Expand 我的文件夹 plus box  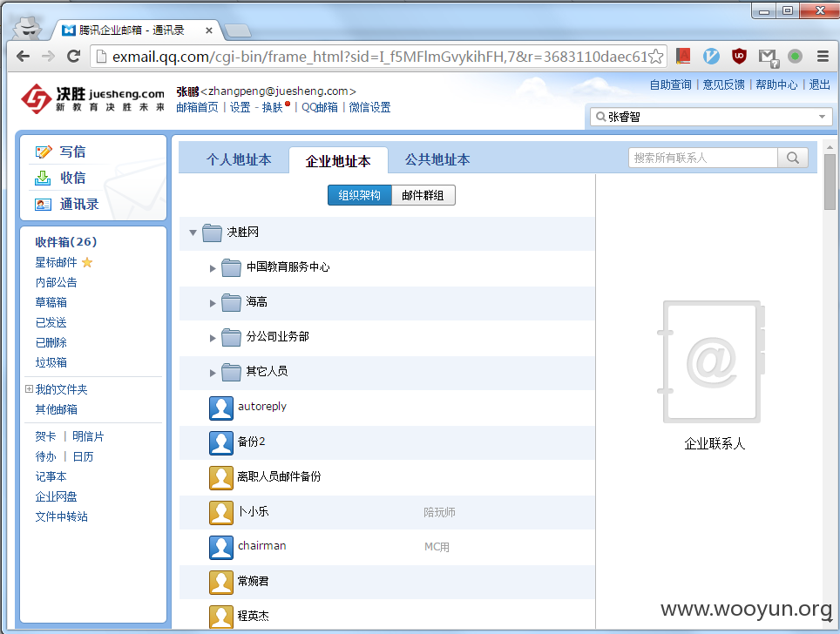[29, 388]
